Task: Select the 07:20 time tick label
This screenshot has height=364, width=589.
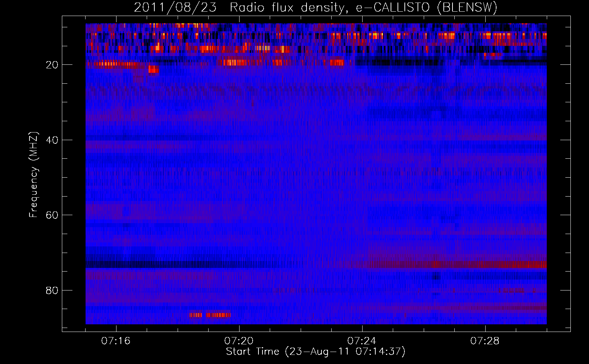Action: [239, 341]
